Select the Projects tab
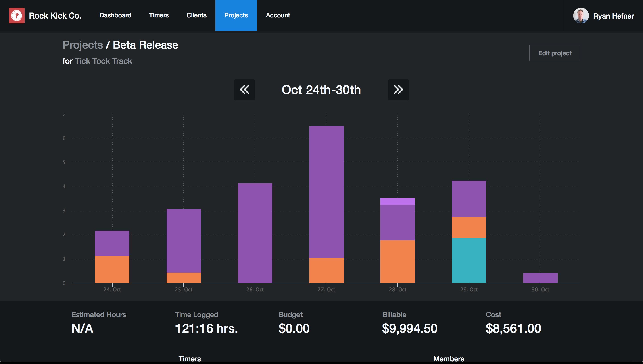Image resolution: width=643 pixels, height=364 pixels. click(x=236, y=15)
